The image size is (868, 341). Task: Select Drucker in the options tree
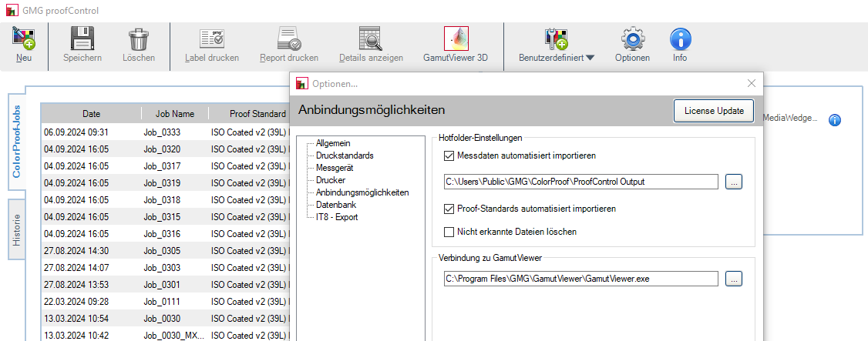point(331,180)
